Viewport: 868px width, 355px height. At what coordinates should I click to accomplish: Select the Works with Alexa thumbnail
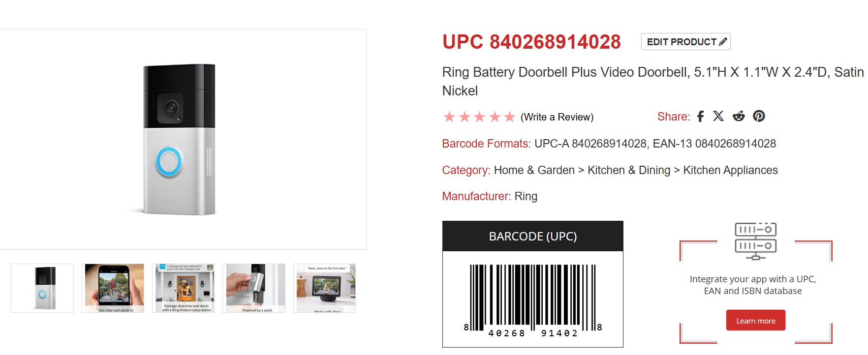click(x=324, y=288)
